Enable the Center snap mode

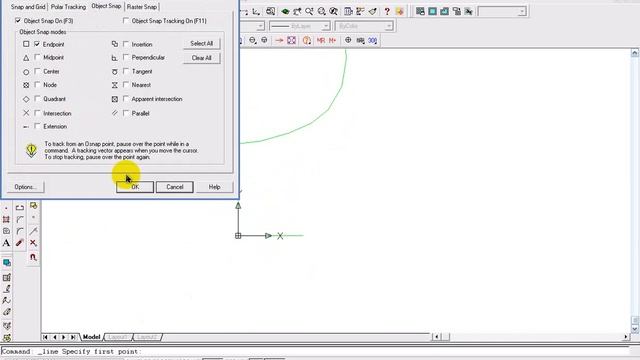tap(37, 71)
